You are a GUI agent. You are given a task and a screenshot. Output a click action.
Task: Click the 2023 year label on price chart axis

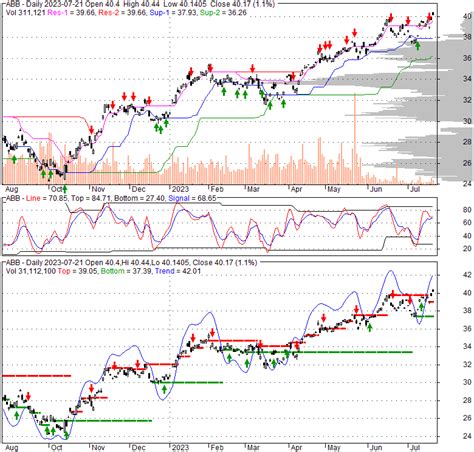(180, 189)
